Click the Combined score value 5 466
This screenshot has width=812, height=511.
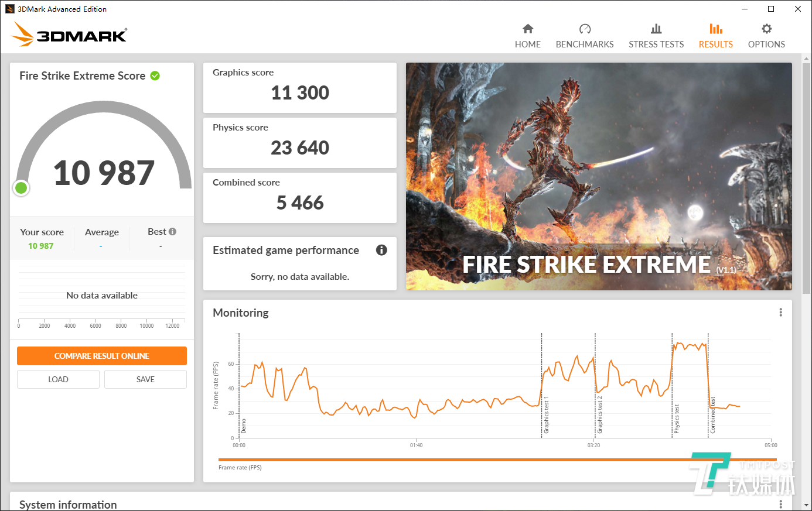point(300,203)
